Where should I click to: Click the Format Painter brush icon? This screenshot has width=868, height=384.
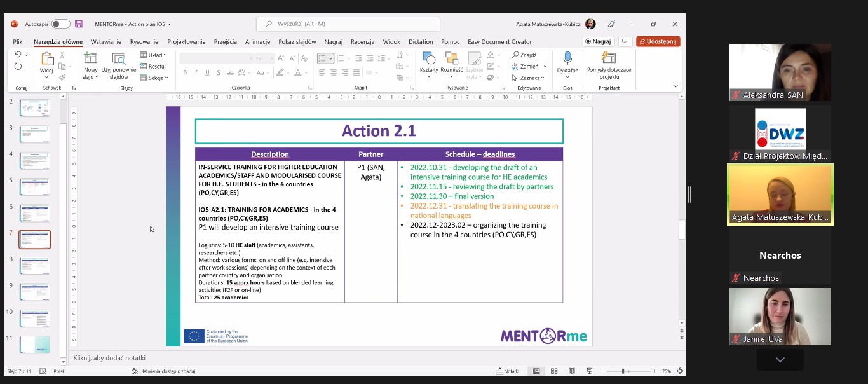[x=62, y=77]
